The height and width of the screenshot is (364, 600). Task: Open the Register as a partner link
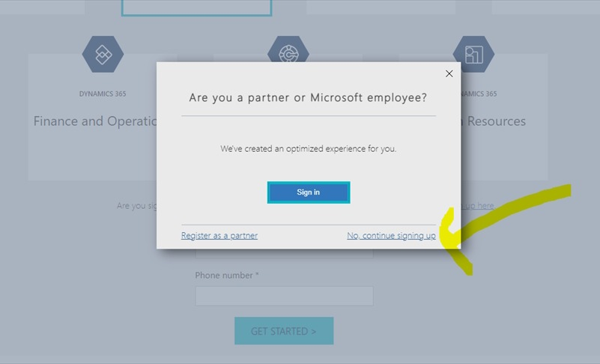pyautogui.click(x=219, y=235)
